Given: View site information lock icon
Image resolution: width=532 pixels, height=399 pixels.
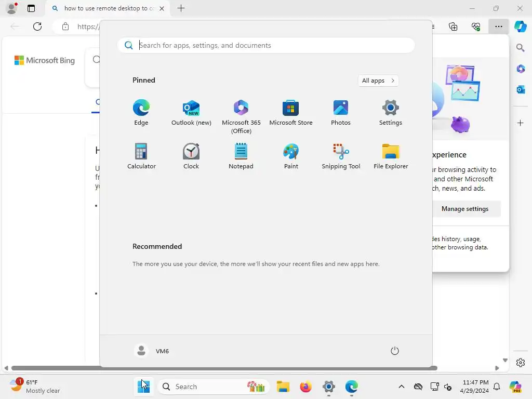Looking at the screenshot, I should [x=65, y=26].
